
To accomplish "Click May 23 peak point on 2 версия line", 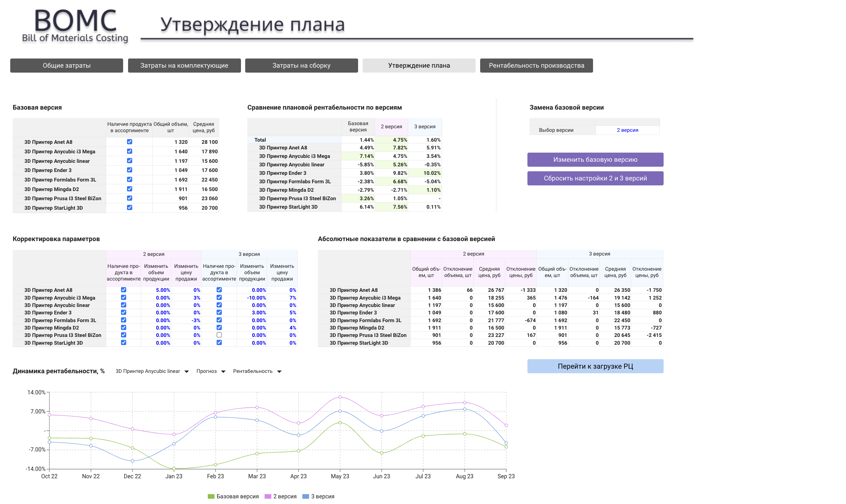I will point(340,397).
